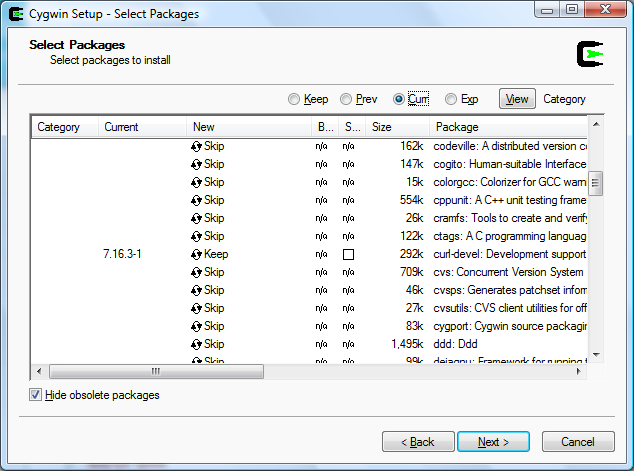Click the Cygwin logo in the header
Screen dimensions: 634x471
tap(591, 53)
